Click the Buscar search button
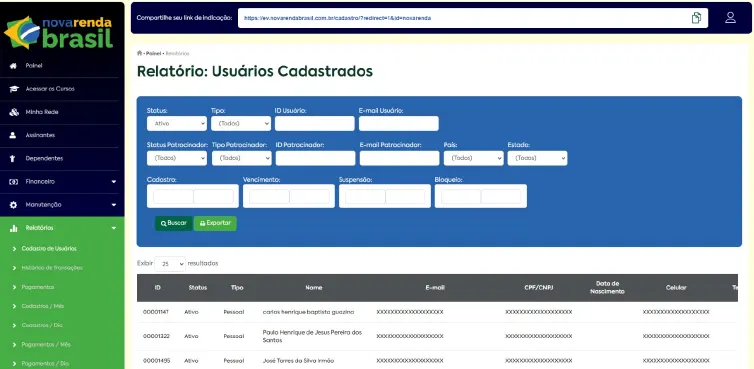The height and width of the screenshot is (369, 754). 174,223
